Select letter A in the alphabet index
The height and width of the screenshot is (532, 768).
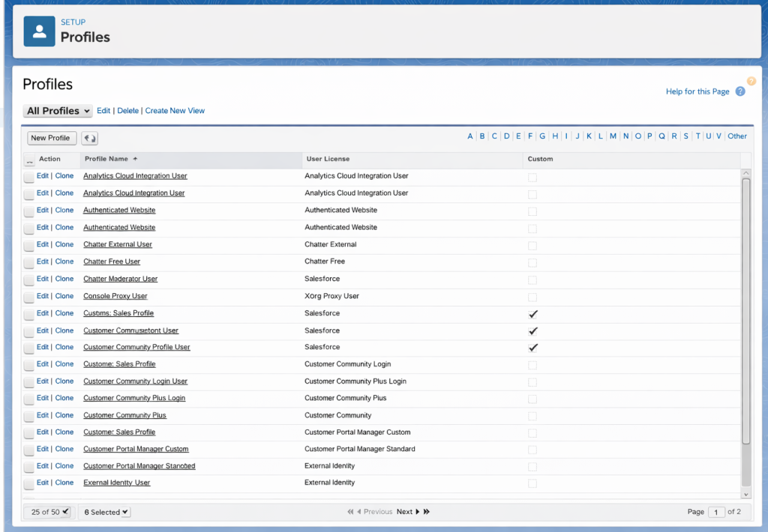pos(470,136)
